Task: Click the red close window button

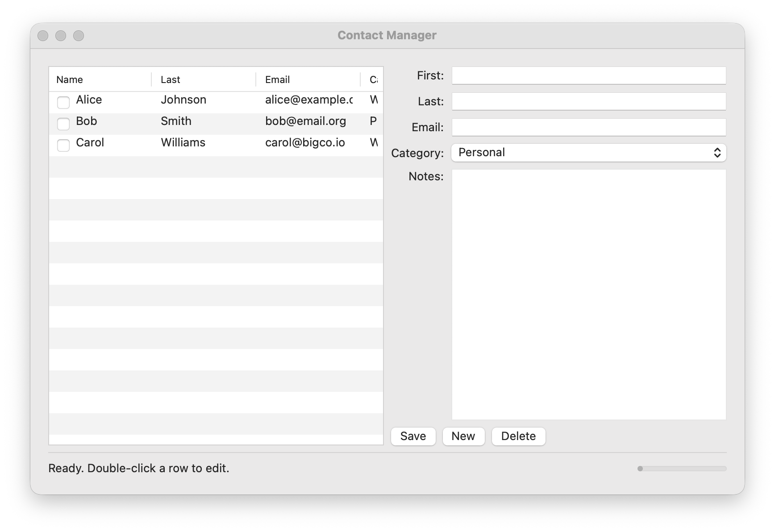Action: 43,36
